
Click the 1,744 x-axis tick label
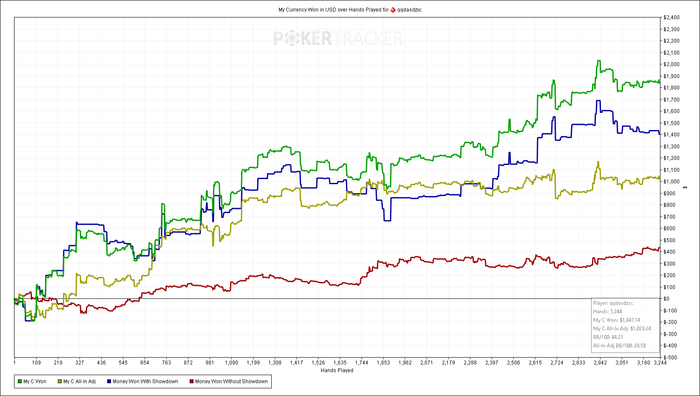tap(361, 363)
